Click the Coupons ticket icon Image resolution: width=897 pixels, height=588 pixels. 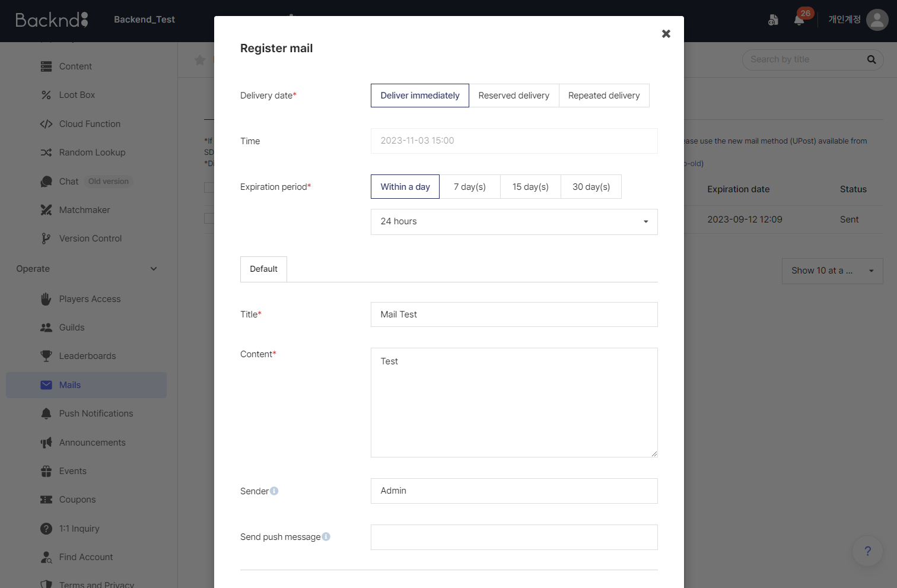pos(46,500)
